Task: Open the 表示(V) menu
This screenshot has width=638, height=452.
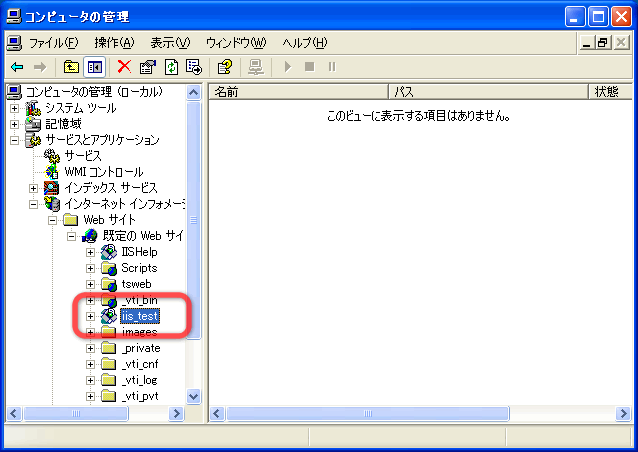Action: [170, 42]
